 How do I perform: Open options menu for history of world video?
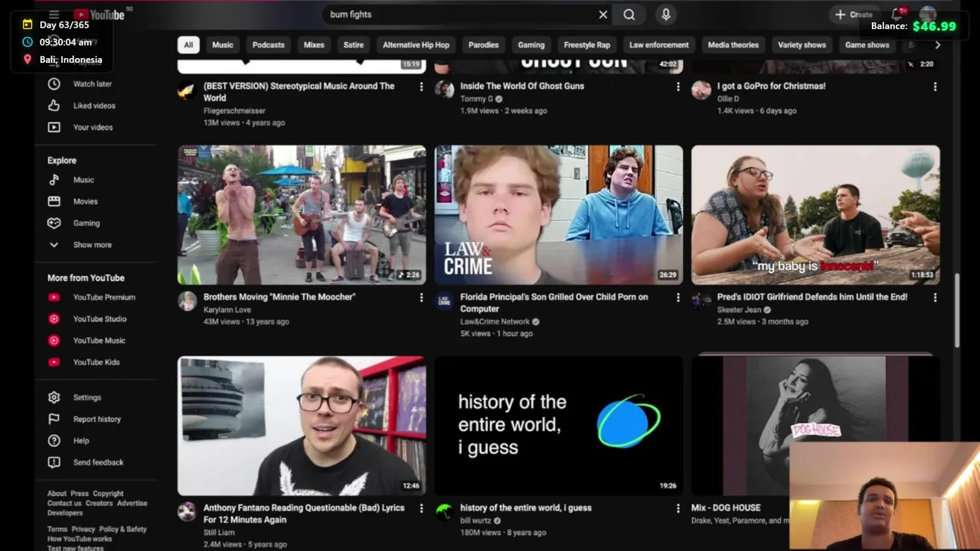click(x=678, y=508)
